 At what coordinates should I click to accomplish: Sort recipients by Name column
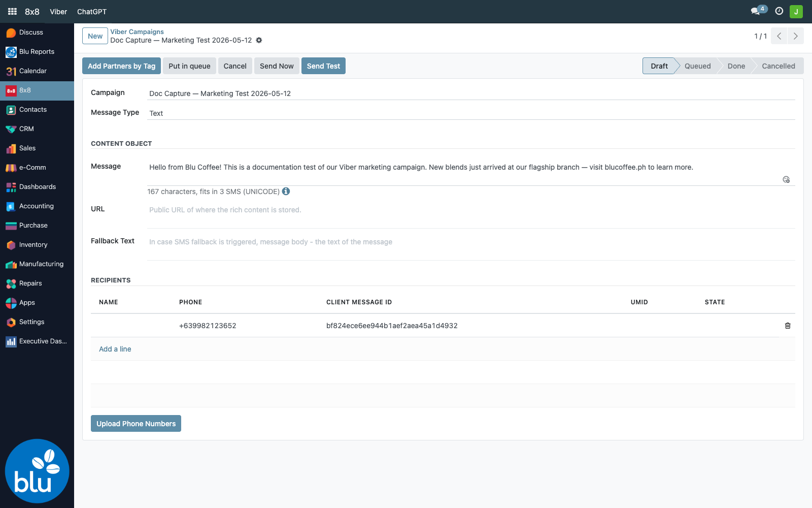tap(109, 302)
